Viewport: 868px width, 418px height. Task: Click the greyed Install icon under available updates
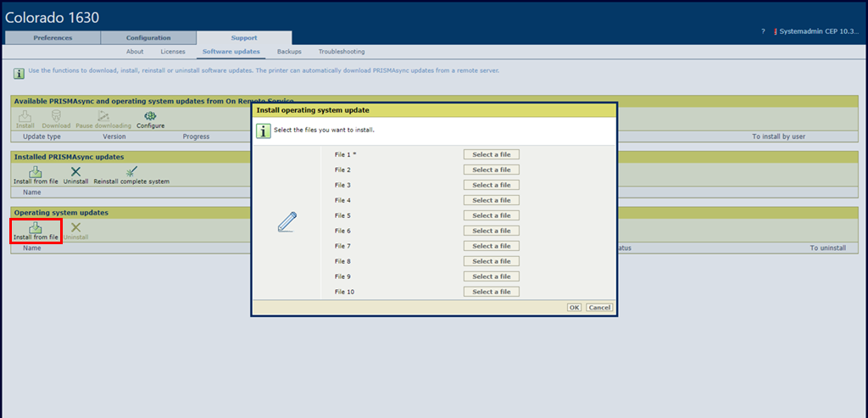point(25,115)
